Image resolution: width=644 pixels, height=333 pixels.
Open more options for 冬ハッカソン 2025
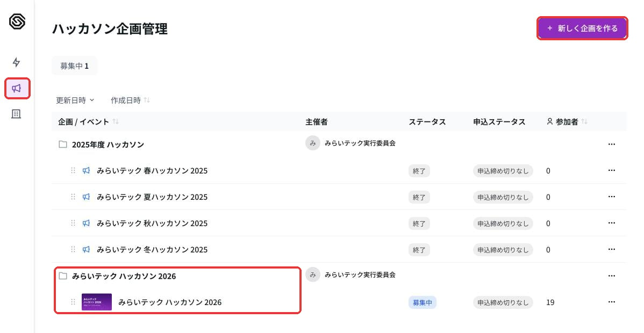[612, 249]
